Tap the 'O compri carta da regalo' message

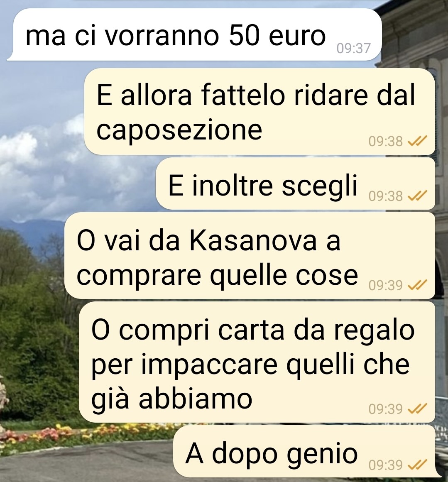click(257, 362)
